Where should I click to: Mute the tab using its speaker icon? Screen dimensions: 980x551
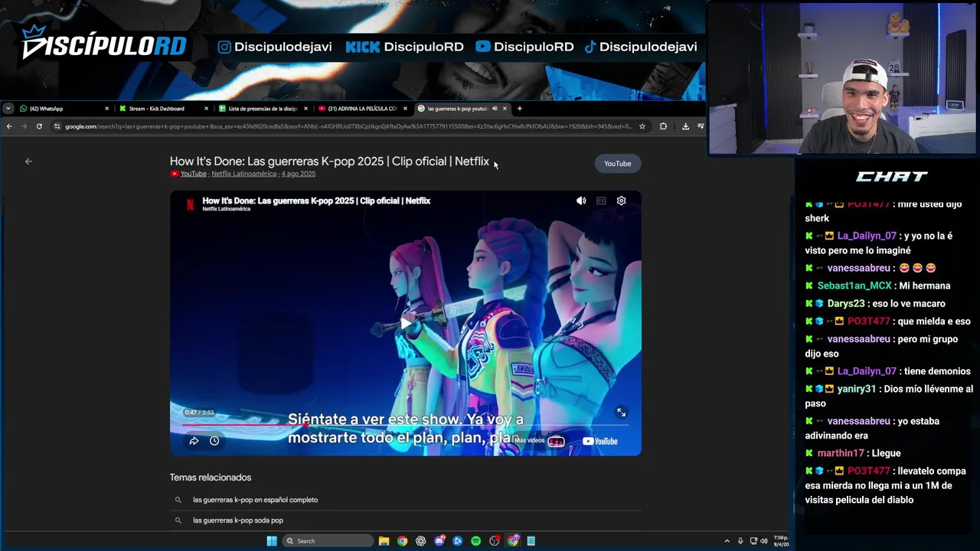point(495,109)
